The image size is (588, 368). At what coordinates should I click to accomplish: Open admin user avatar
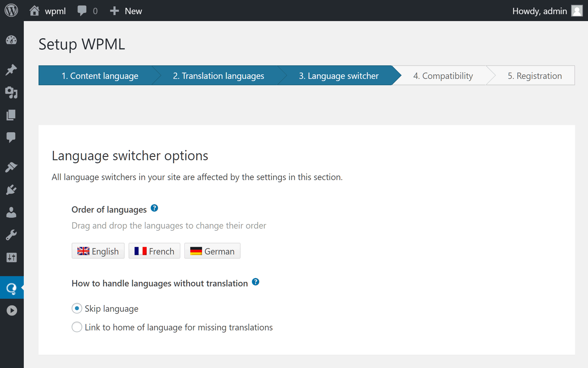(577, 11)
